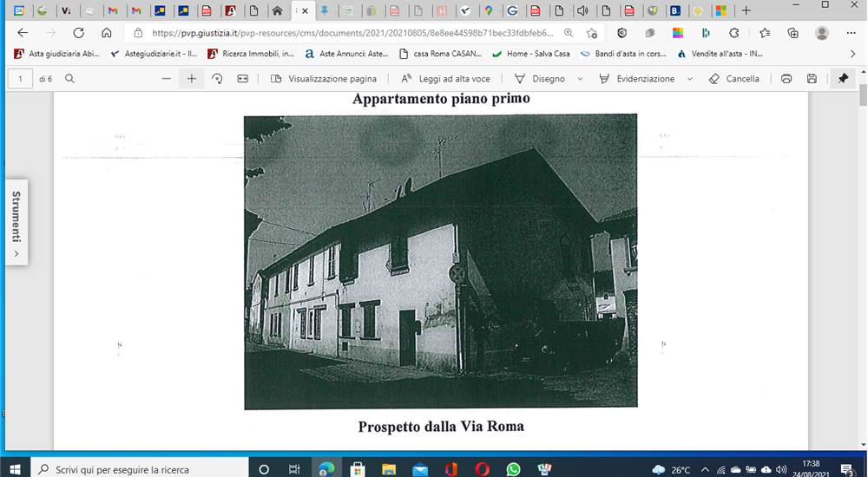Screen dimensions: 868x477
Task: Click the 'Prospetto dalla Via Roma' caption
Action: point(441,427)
